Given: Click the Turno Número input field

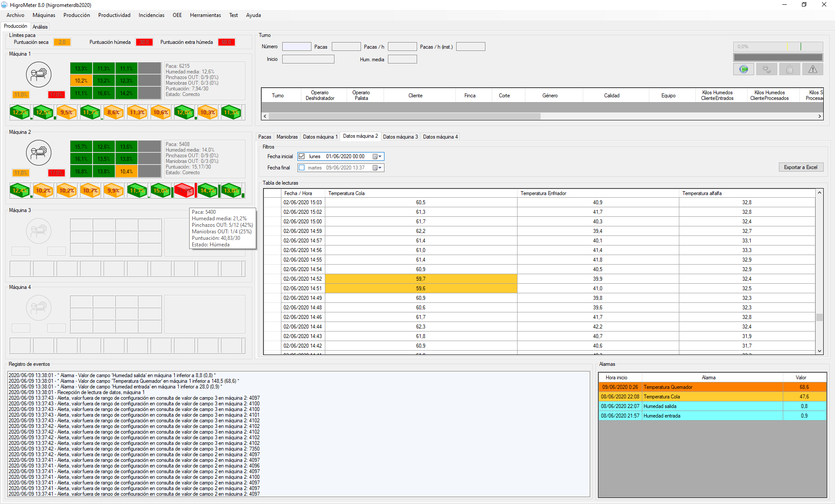Looking at the screenshot, I should click(x=297, y=46).
